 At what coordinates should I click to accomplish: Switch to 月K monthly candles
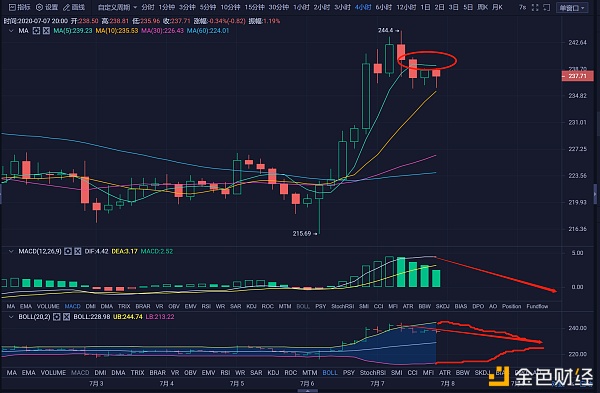tap(497, 7)
